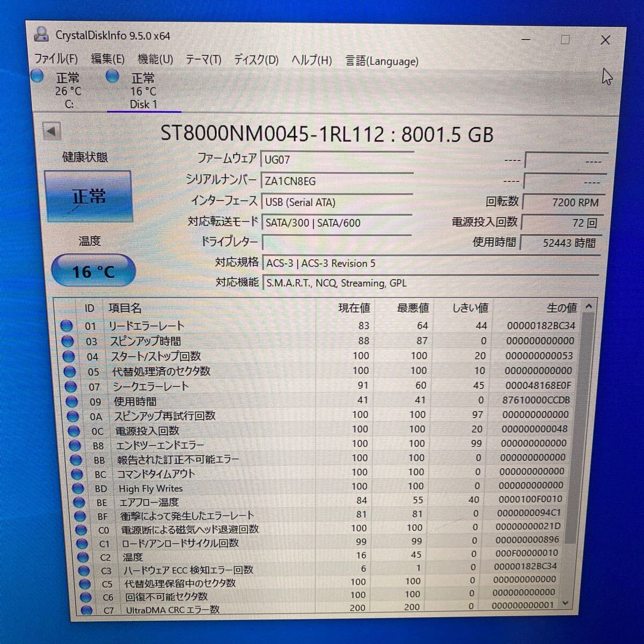This screenshot has width=644, height=644.
Task: Click status orb for ハードウェア ECC 検知エラー回数 row
Action: click(x=85, y=570)
